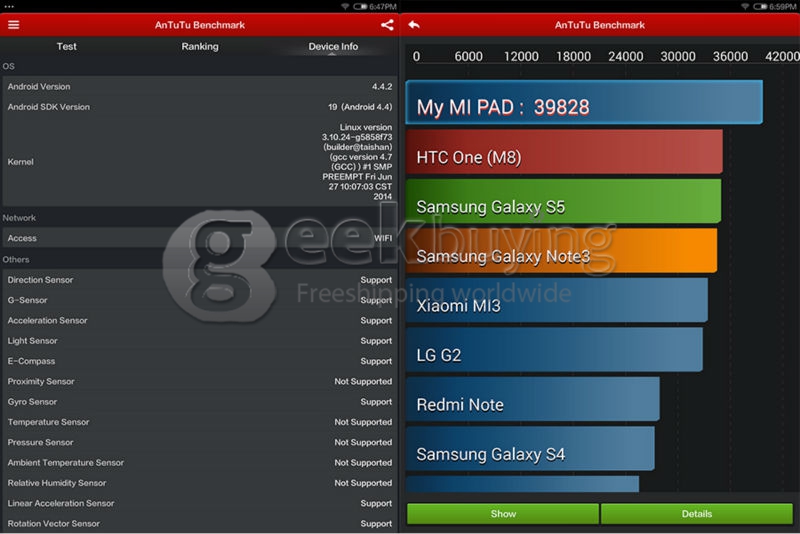Click the Network section header

[x=19, y=218]
